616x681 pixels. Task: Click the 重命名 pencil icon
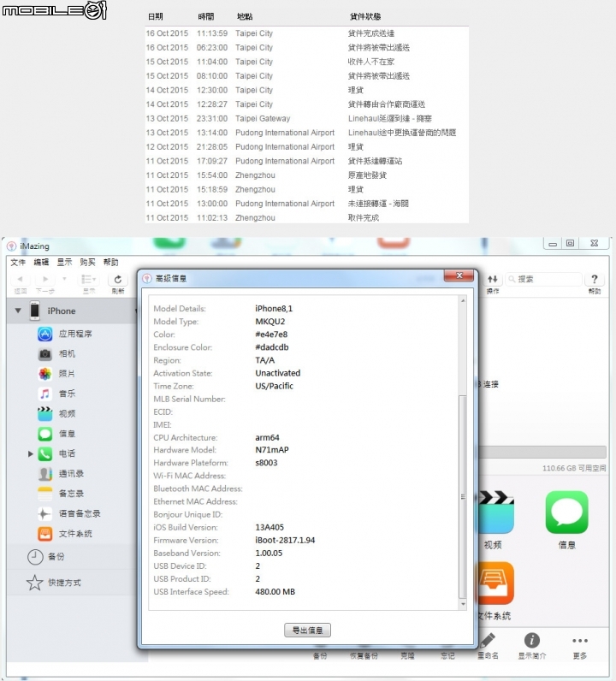click(x=488, y=640)
